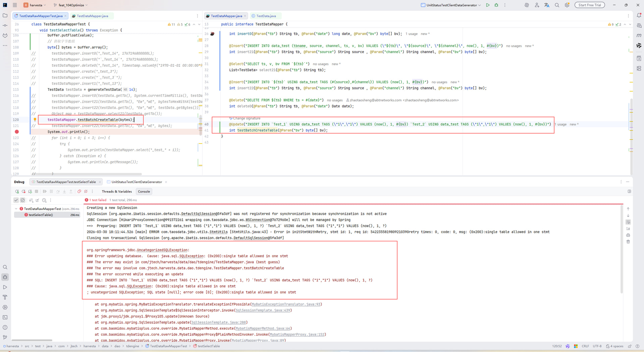Open the harvesta project dropdown
644x352 pixels.
[35, 5]
